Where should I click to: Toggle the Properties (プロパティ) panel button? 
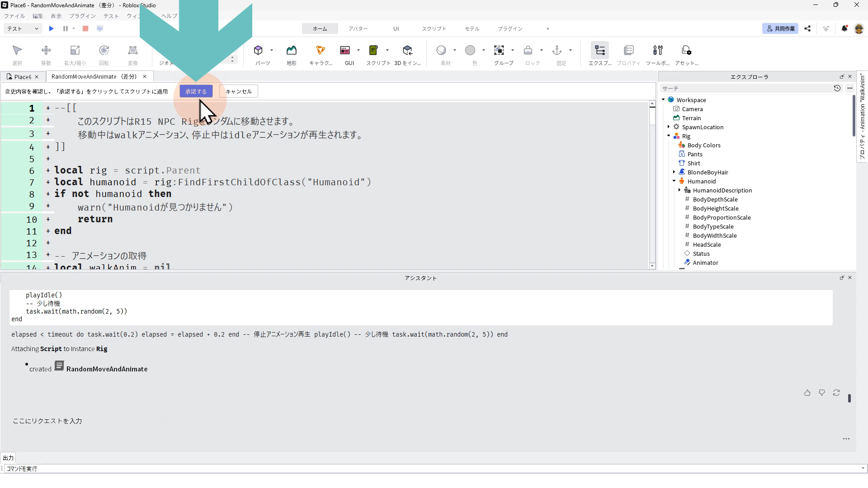(628, 51)
